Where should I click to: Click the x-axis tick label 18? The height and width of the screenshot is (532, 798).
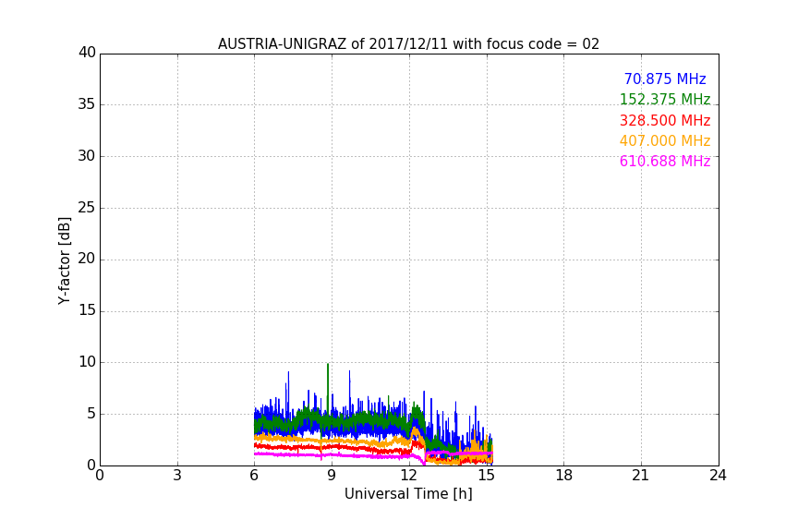[564, 476]
